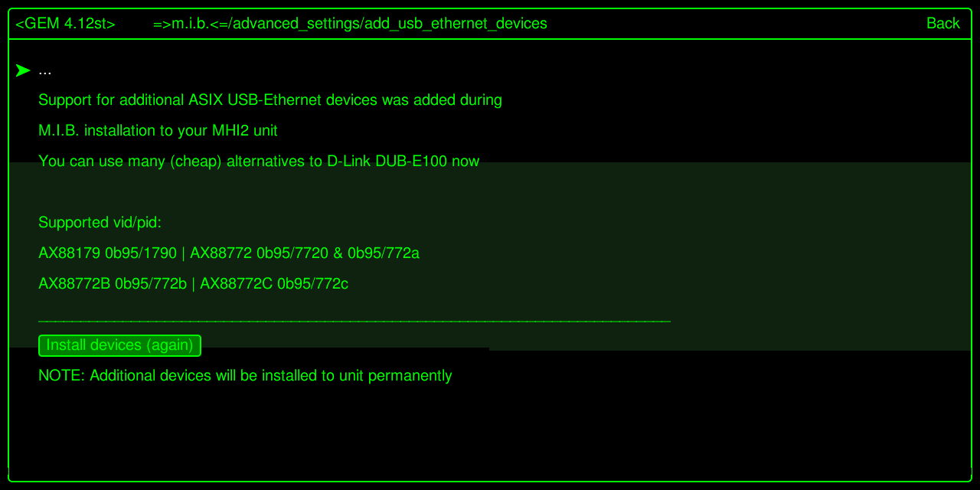
Task: Click the AX88772C 0b95/772c entry
Action: [x=274, y=284]
